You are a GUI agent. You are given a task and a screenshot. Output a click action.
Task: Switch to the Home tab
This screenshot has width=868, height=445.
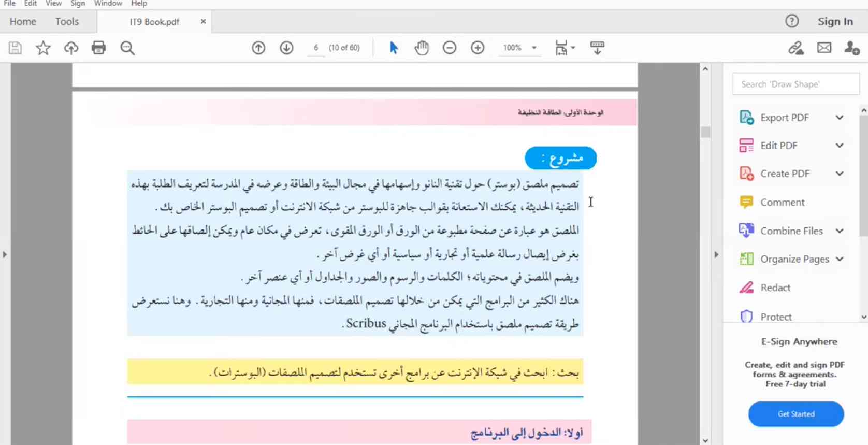tap(23, 21)
